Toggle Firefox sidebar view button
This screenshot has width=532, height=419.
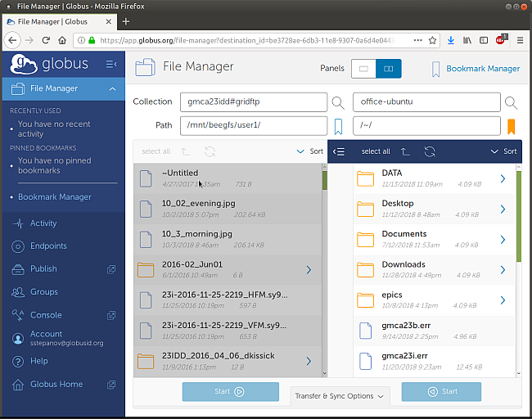tap(484, 40)
